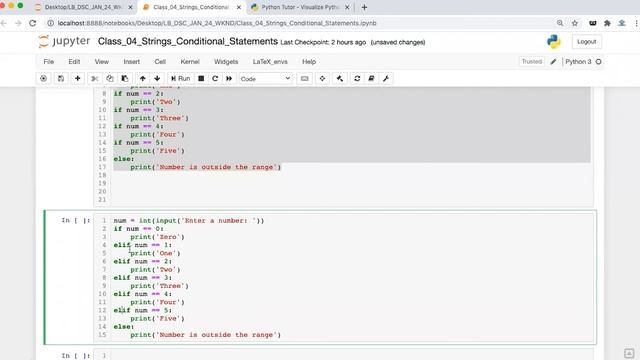
Task: Close the Desktop/LB_DSC_JAN_24 browser tab
Action: click(130, 7)
